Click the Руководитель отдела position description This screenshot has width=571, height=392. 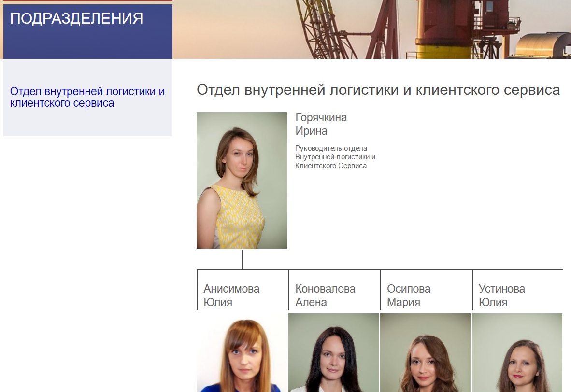(335, 157)
